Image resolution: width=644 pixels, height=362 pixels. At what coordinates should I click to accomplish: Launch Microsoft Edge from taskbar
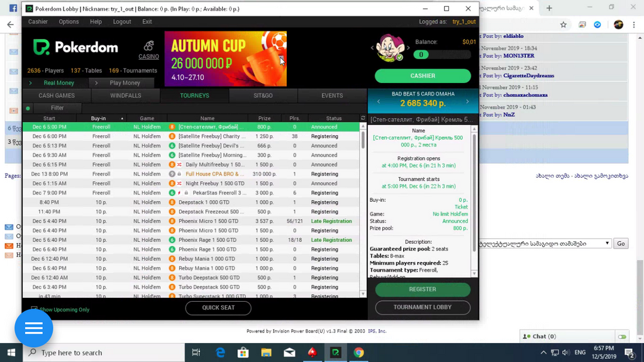tap(221, 353)
